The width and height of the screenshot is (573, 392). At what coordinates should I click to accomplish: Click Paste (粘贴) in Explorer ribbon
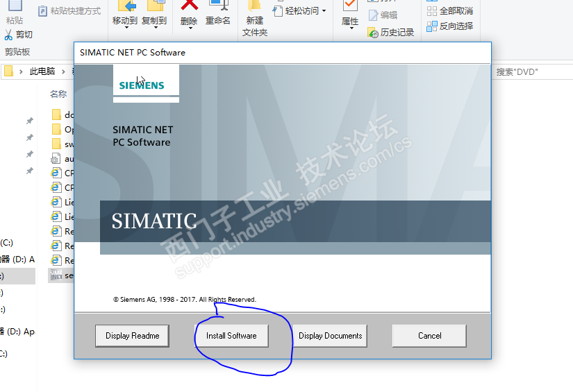tap(15, 12)
